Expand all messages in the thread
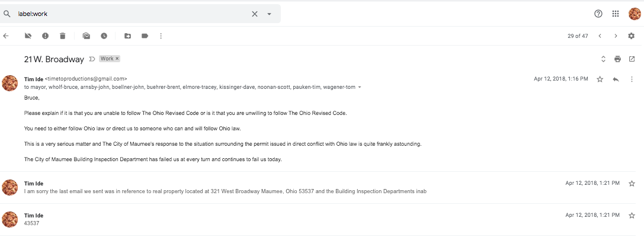 [x=603, y=59]
